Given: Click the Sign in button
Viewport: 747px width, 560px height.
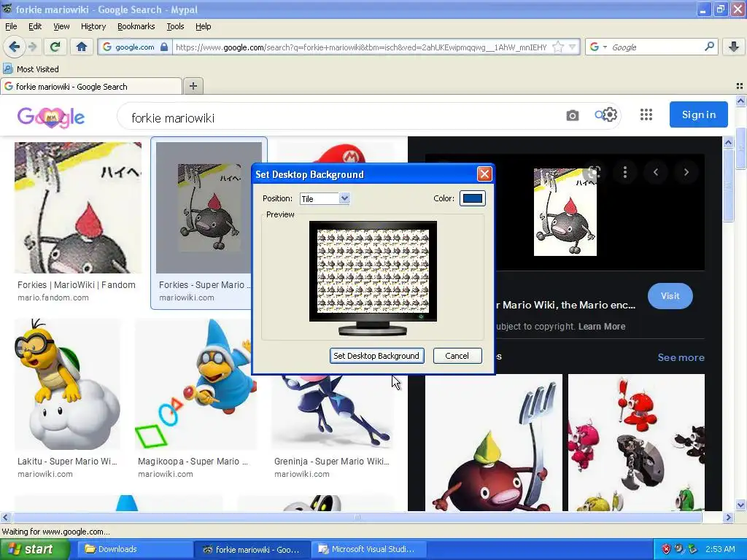Looking at the screenshot, I should 698,114.
